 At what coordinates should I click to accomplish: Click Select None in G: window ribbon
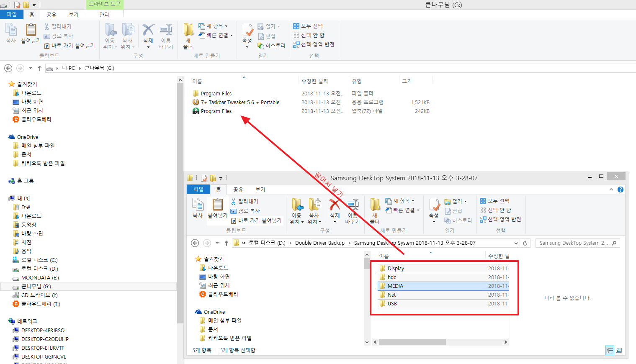coord(309,35)
